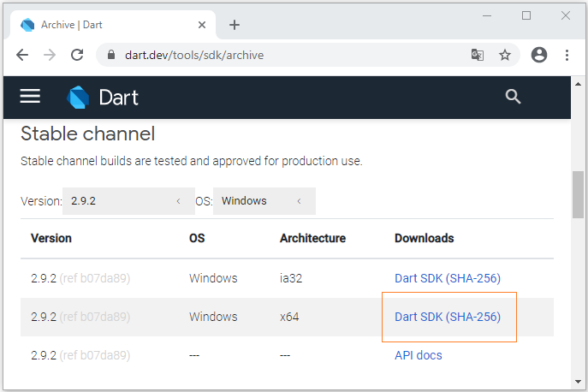This screenshot has width=588, height=392.
Task: Click the vertical scrollbar thumb
Action: tap(578, 194)
